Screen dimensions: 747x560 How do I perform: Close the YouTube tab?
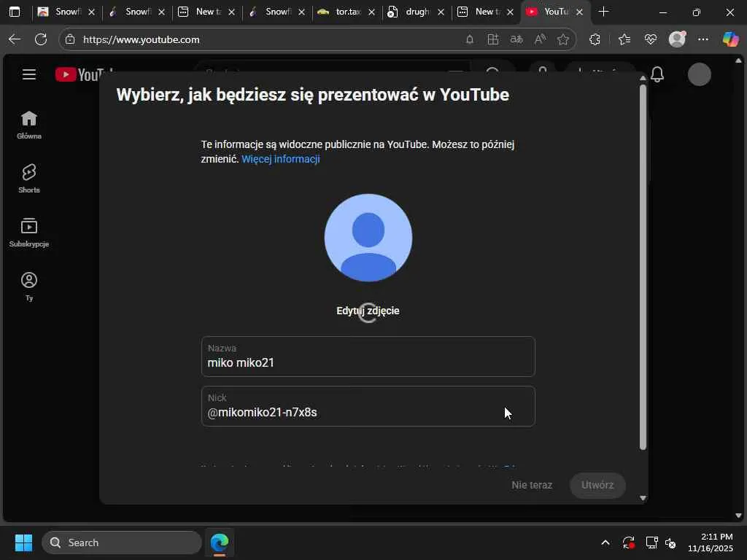[579, 12]
